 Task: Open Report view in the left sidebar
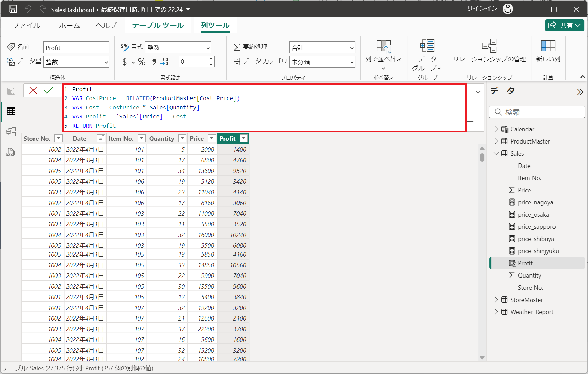pos(11,91)
